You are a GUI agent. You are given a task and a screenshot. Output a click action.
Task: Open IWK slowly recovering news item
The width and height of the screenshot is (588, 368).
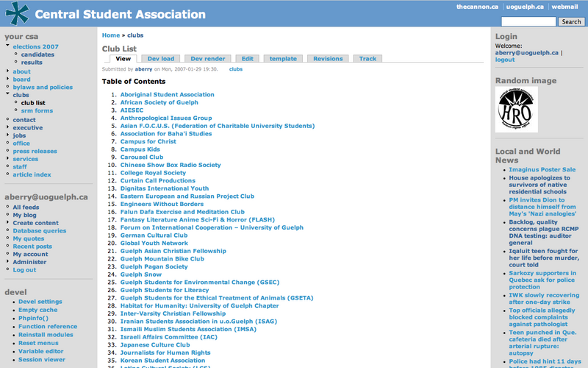pos(544,299)
